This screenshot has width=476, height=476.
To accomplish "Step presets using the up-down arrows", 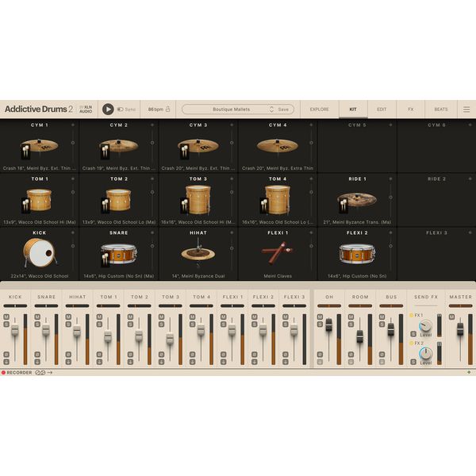I will click(271, 109).
